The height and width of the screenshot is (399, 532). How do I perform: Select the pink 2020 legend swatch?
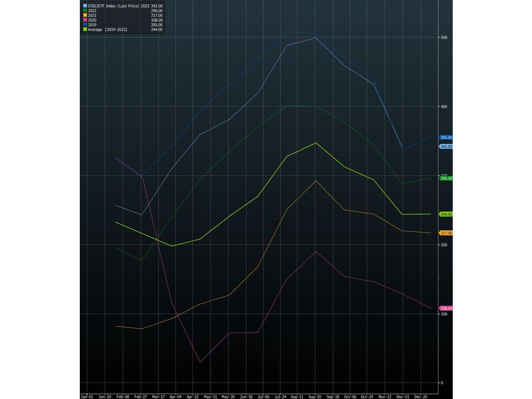point(84,20)
